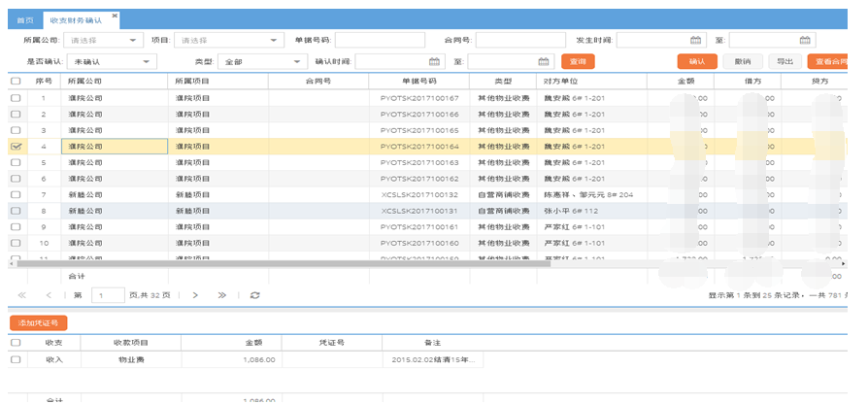Click the 添加凭证号 button
The image size is (868, 404).
tap(38, 322)
